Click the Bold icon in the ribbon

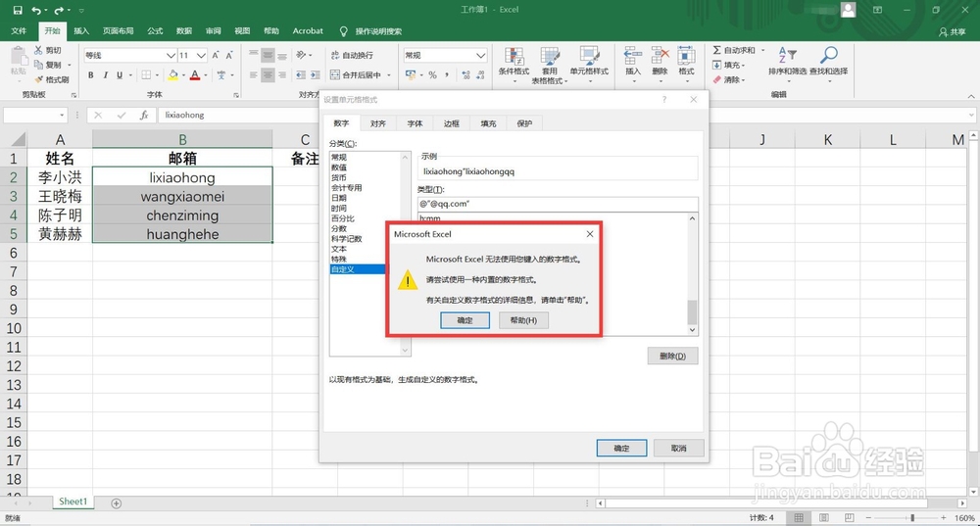(x=90, y=75)
